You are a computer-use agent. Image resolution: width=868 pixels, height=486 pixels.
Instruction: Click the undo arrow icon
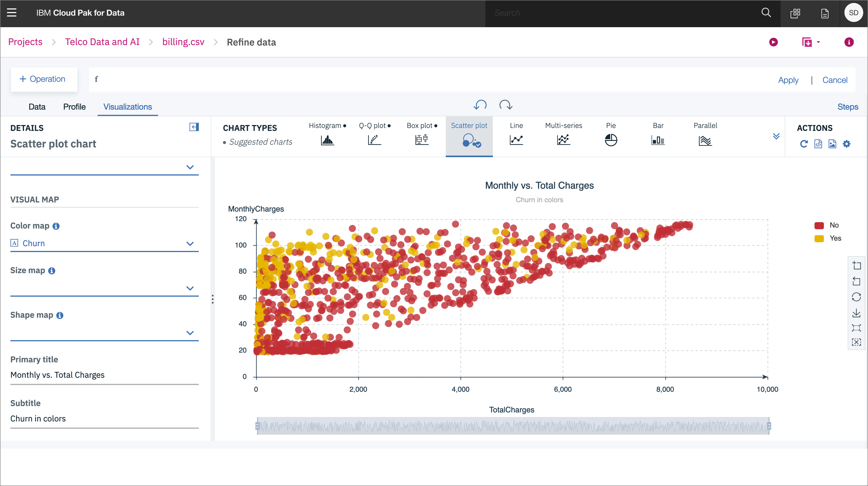(x=480, y=105)
